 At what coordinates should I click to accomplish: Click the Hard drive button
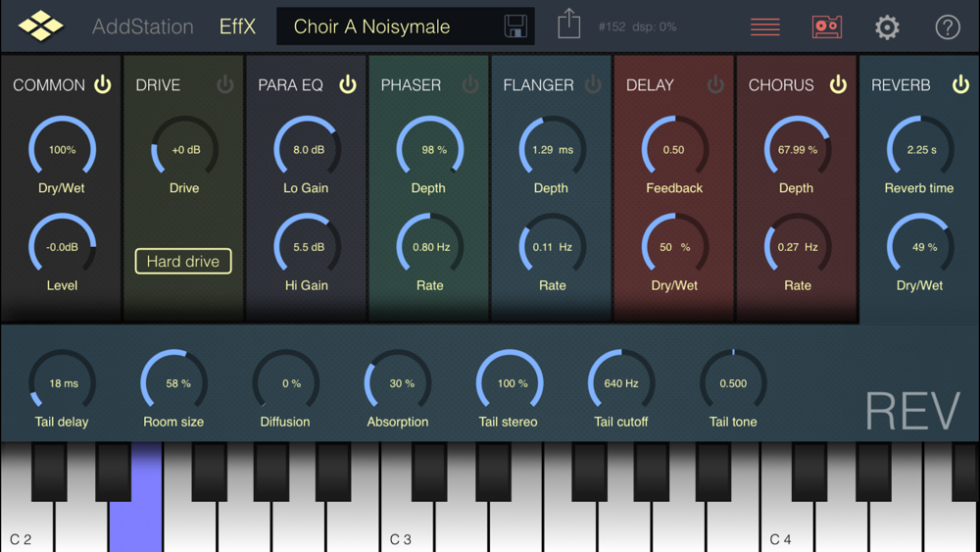click(x=183, y=261)
